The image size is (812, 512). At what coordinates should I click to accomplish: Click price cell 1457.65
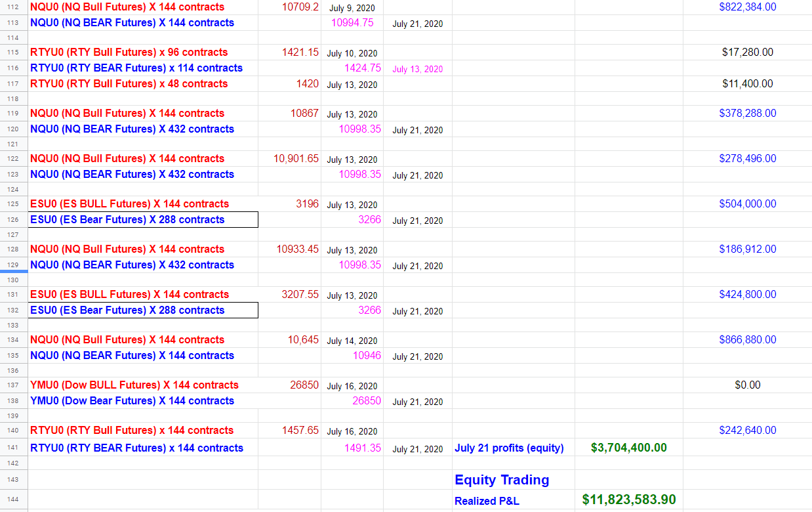point(289,431)
